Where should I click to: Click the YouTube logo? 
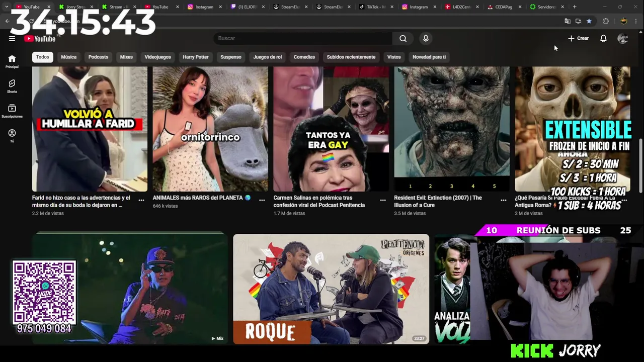[x=40, y=39]
